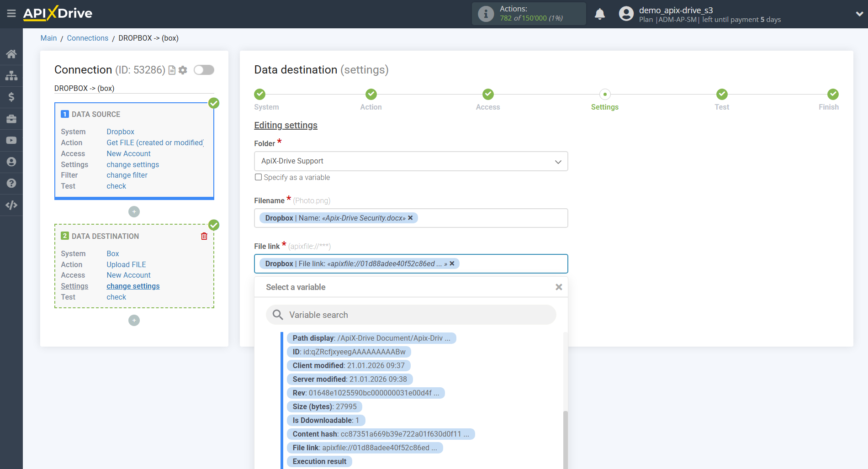Delete the data destination with the trash icon
Viewport: 868px width, 469px height.
(x=204, y=236)
